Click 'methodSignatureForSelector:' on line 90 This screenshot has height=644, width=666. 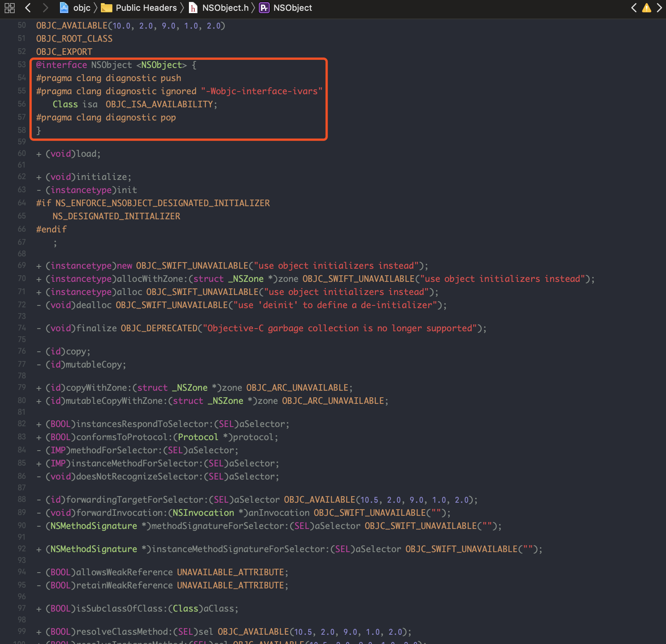click(x=221, y=526)
